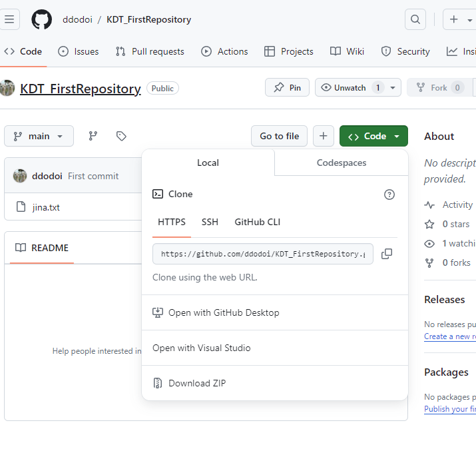Click the add file plus button
The width and height of the screenshot is (476, 467).
point(324,136)
